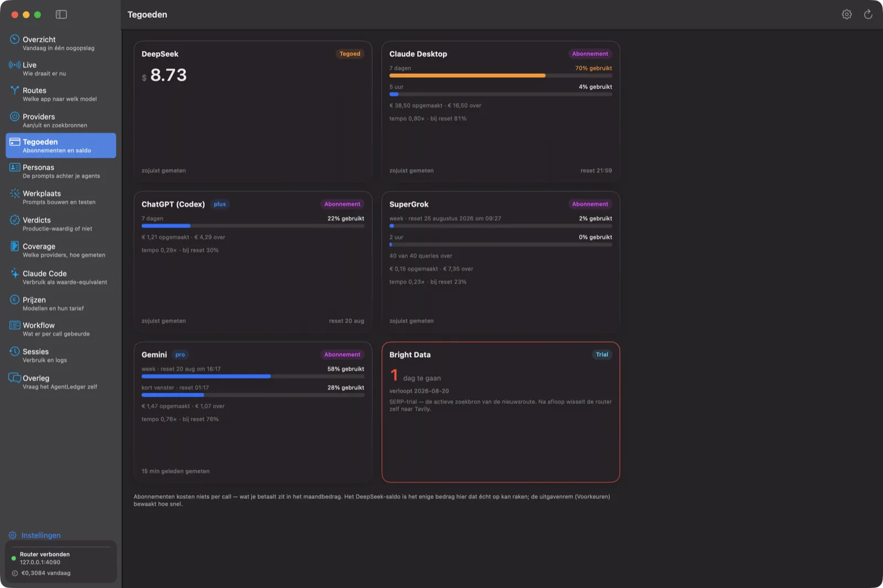883x588 pixels.
Task: Click the Tegoeden card icon
Action: [15, 142]
